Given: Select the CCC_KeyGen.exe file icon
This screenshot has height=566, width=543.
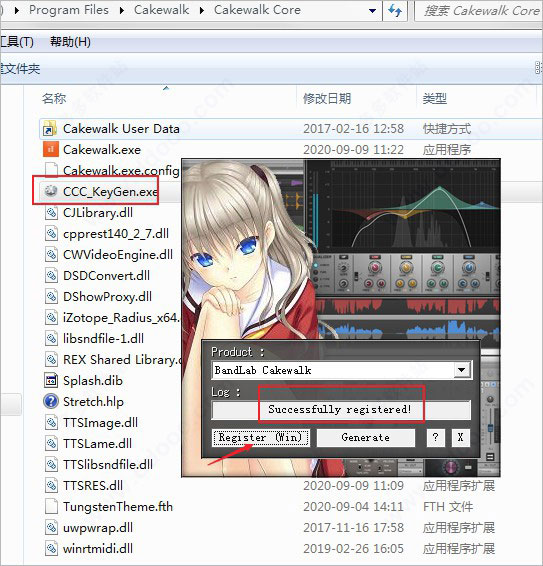Looking at the screenshot, I should (x=51, y=191).
